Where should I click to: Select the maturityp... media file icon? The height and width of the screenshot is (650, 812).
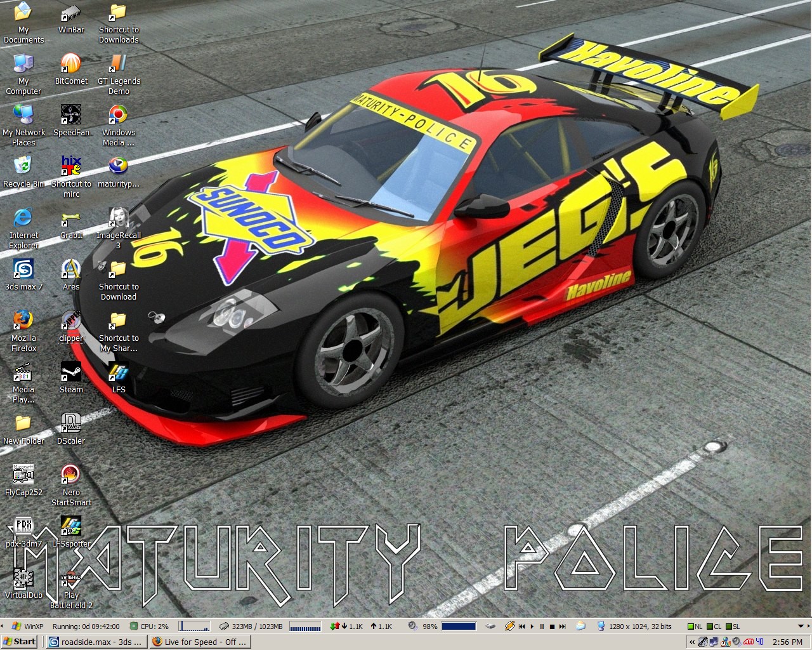pyautogui.click(x=119, y=172)
